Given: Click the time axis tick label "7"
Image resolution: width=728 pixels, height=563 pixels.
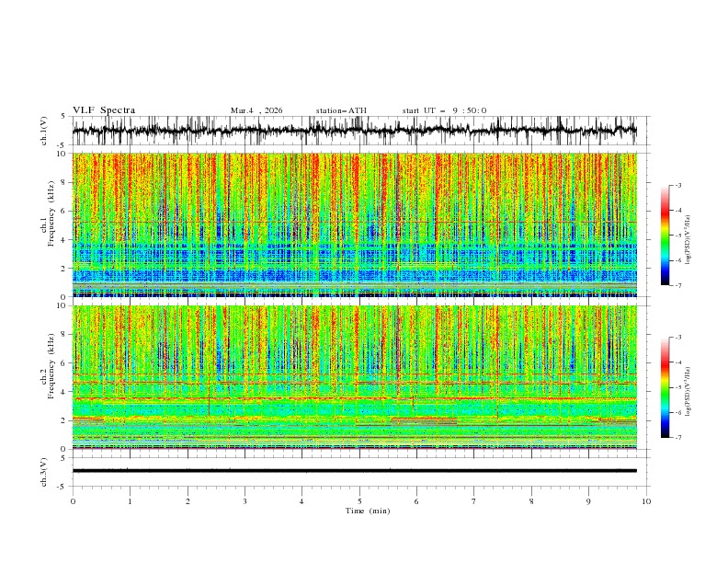Looking at the screenshot, I should 474,501.
